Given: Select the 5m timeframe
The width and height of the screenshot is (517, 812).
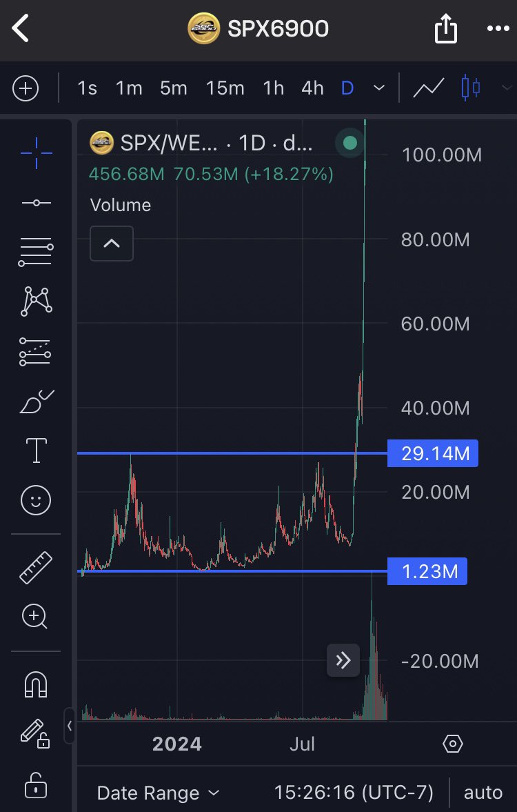Looking at the screenshot, I should (174, 88).
